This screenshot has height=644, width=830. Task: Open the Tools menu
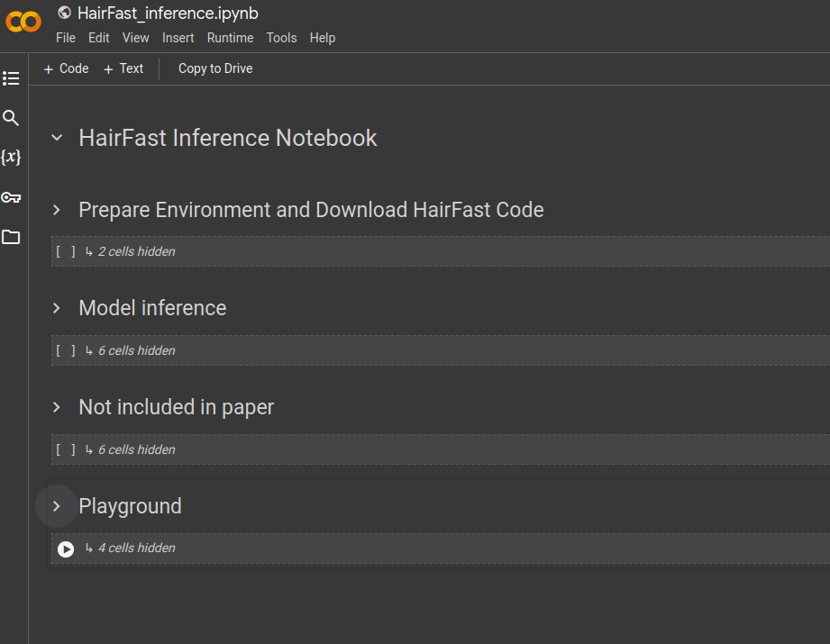(281, 38)
